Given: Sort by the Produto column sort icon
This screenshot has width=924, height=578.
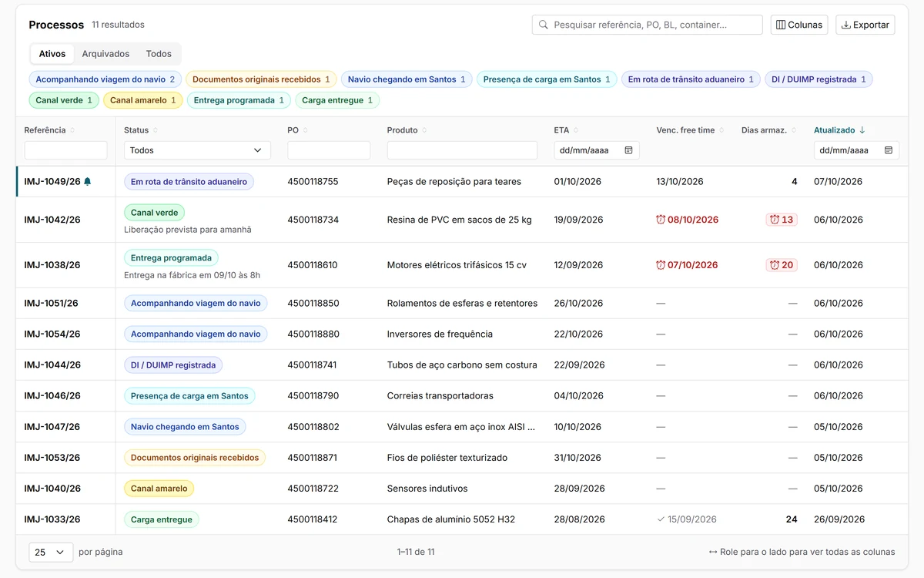Looking at the screenshot, I should (x=424, y=130).
